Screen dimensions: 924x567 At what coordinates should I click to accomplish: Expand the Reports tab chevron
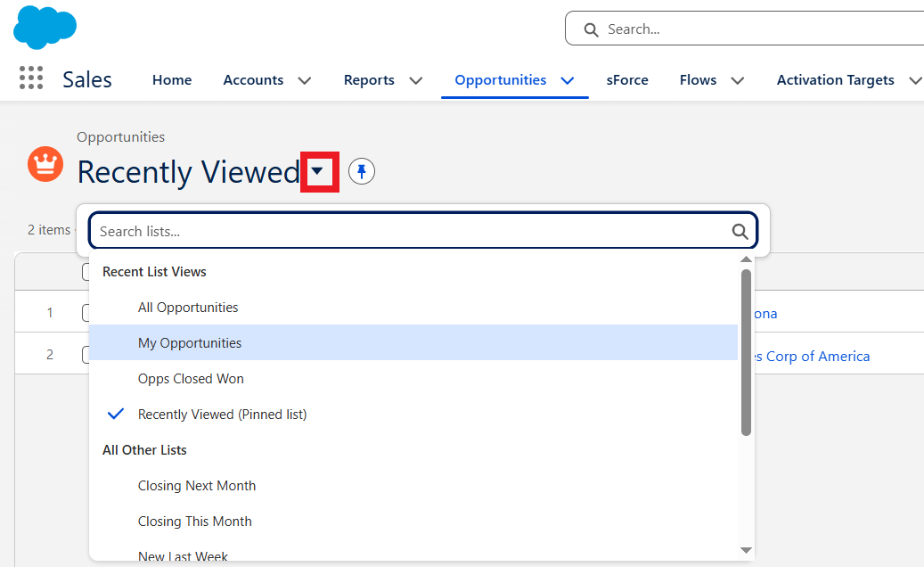click(x=416, y=80)
